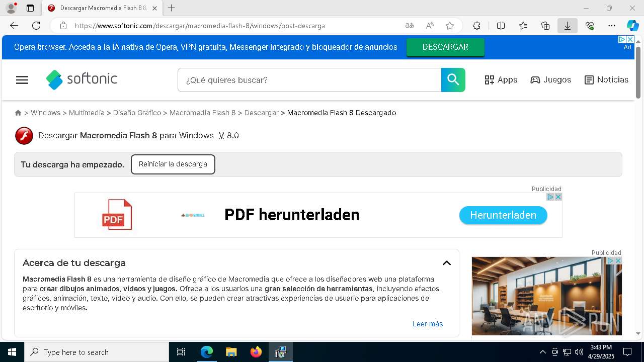Reload the page with the refresh icon
644x362 pixels.
click(36, 26)
